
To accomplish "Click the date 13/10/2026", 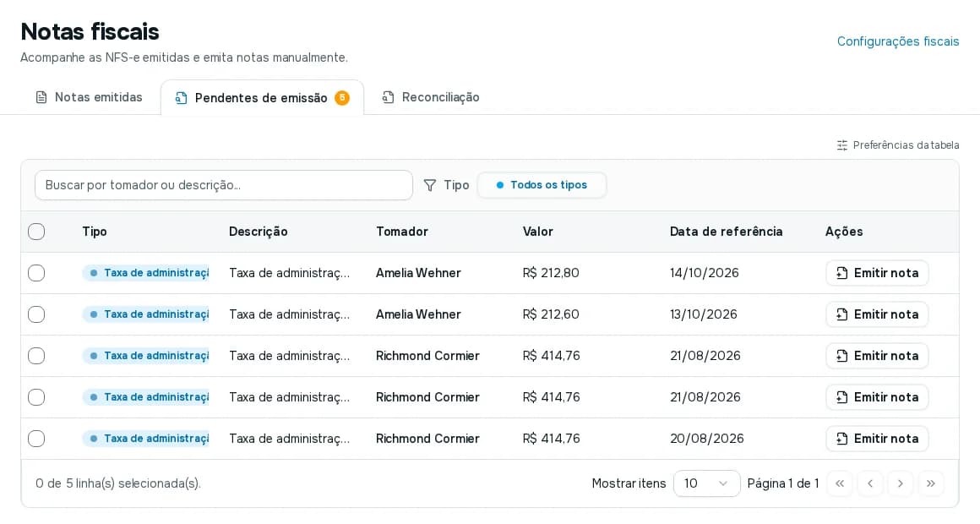I will point(704,314).
